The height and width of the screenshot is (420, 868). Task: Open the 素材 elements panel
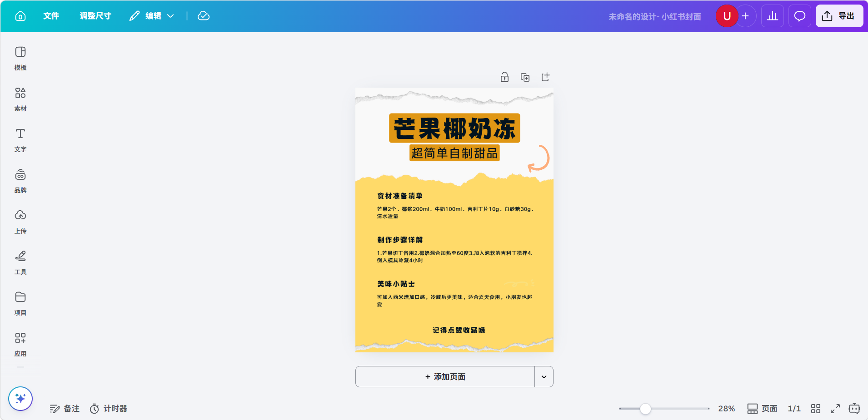(20, 99)
